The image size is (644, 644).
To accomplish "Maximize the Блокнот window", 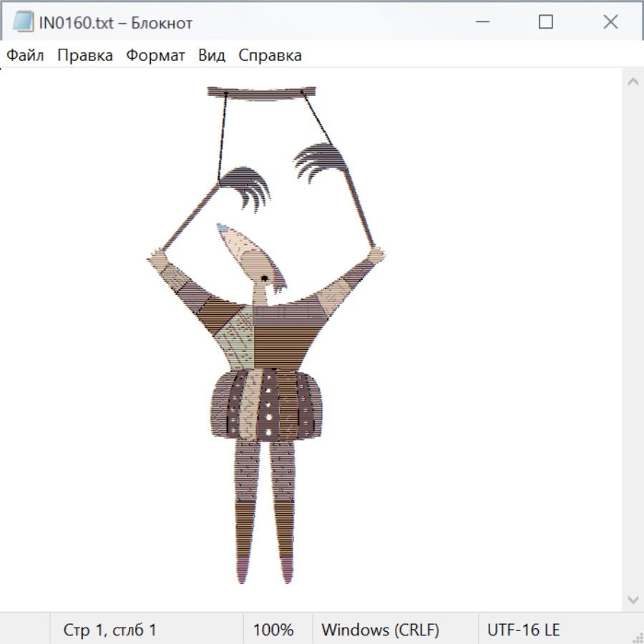I will coord(545,22).
